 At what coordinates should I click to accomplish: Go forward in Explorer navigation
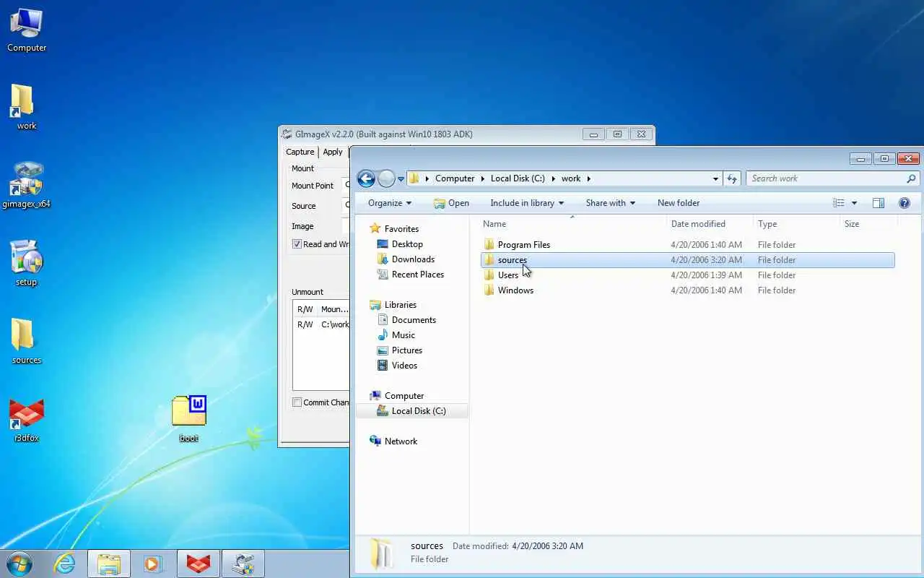pos(386,178)
